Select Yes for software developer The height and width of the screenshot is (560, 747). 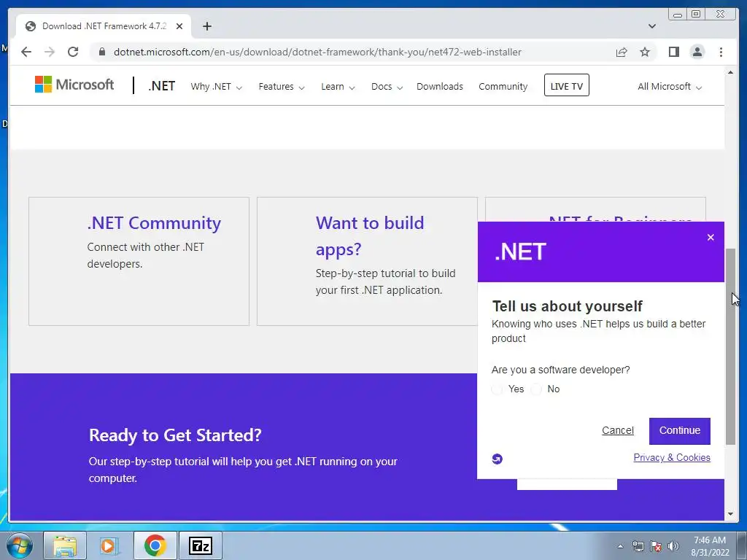497,389
